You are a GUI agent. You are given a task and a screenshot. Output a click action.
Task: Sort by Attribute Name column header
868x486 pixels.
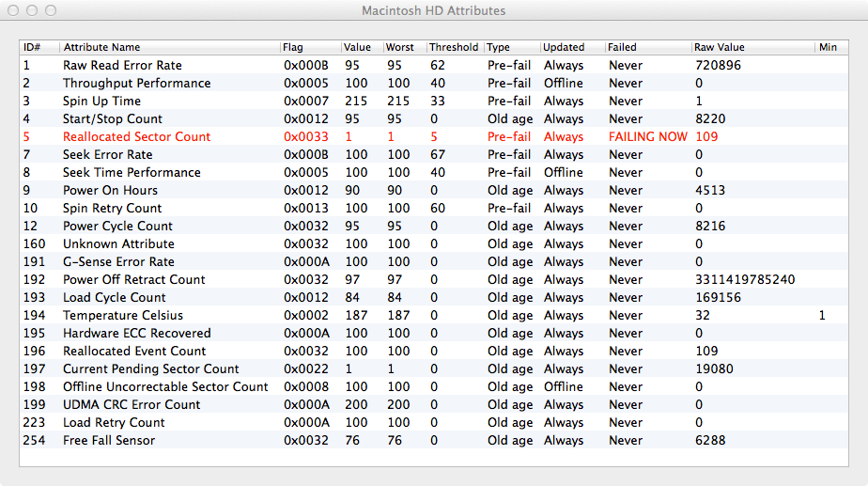(x=169, y=47)
